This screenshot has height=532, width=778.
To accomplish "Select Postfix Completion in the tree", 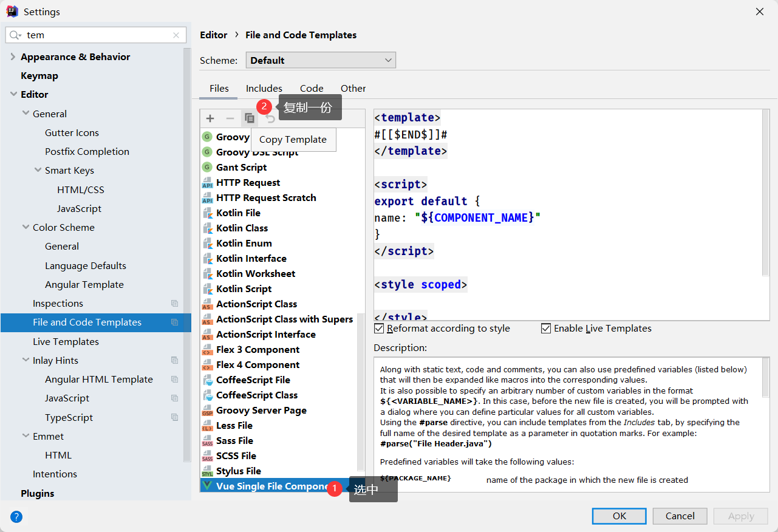I will coord(87,151).
